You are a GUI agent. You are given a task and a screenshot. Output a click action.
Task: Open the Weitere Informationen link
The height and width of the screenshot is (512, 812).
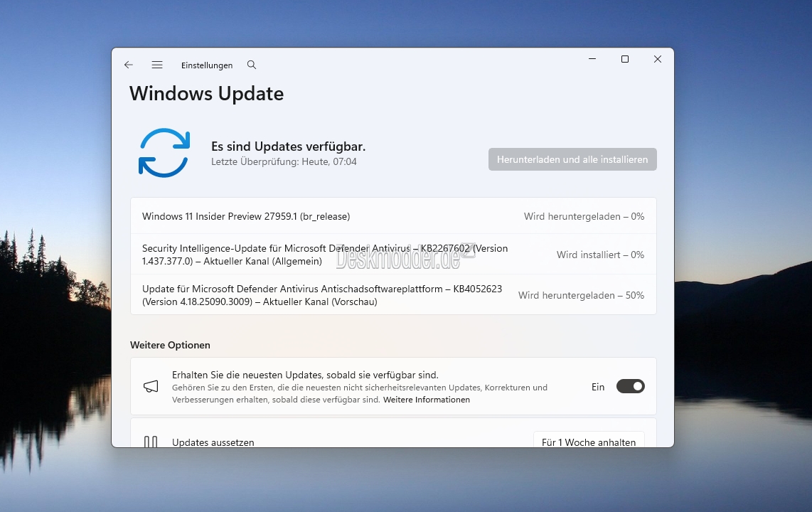pyautogui.click(x=427, y=400)
